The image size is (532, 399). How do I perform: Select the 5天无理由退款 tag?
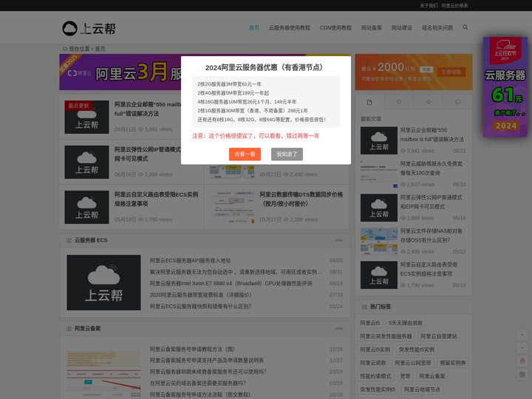[406, 323]
